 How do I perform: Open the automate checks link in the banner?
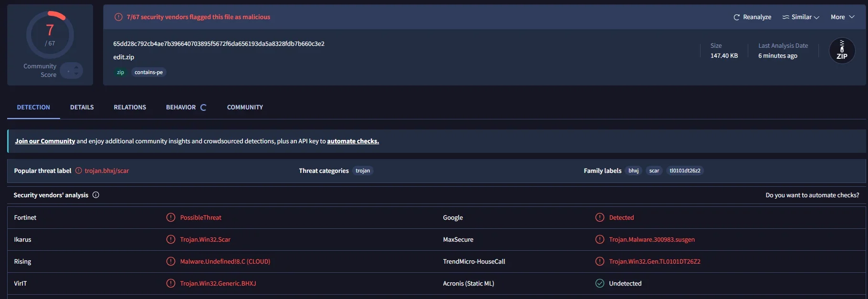pos(353,141)
